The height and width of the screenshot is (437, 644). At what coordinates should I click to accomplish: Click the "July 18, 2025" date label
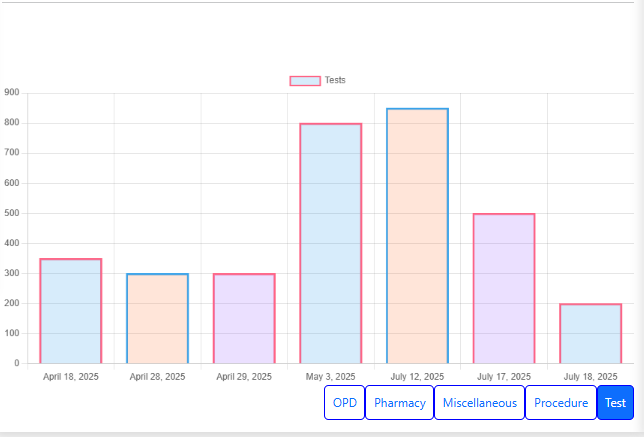(x=590, y=377)
